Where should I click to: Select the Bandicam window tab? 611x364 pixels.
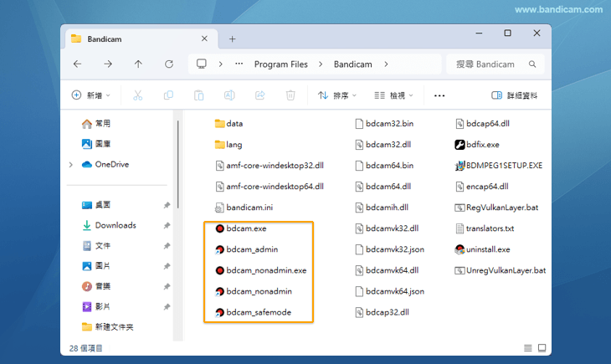(x=140, y=39)
